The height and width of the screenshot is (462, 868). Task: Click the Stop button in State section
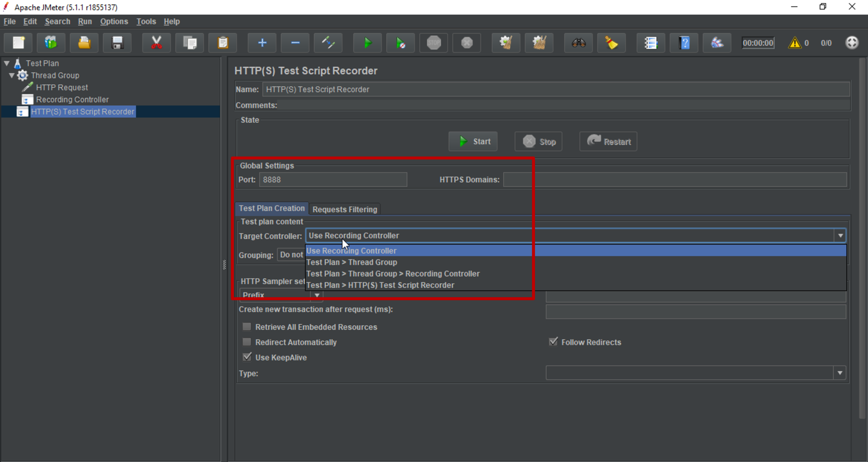(538, 141)
